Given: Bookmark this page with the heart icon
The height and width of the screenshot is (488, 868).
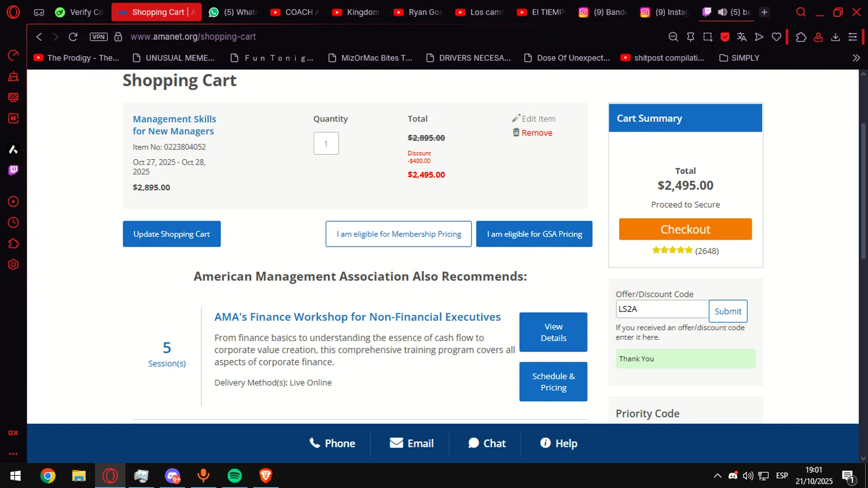Looking at the screenshot, I should point(777,36).
